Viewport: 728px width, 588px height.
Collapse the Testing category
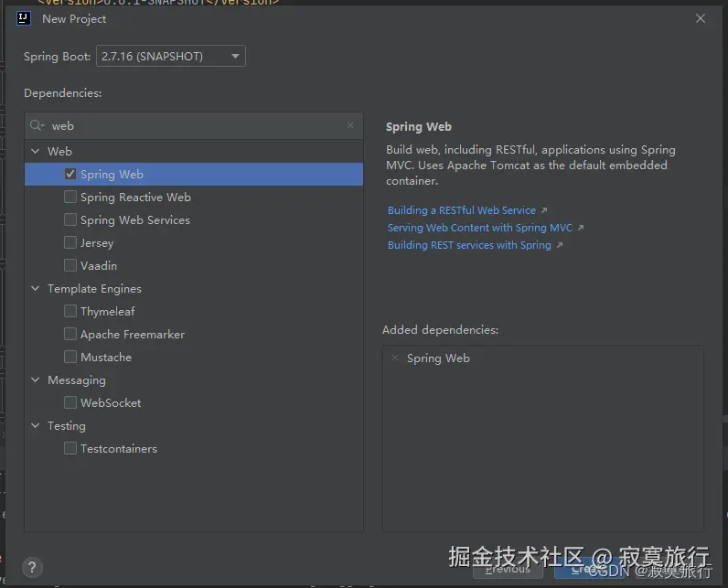point(36,425)
